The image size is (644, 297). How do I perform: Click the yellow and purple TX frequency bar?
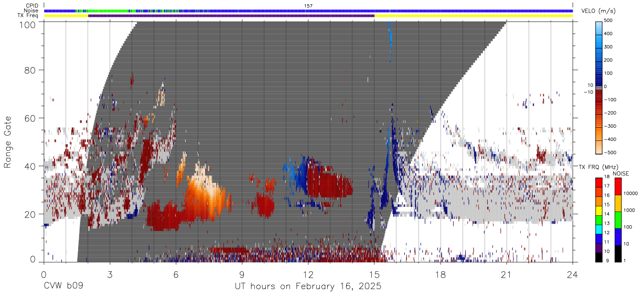click(308, 16)
